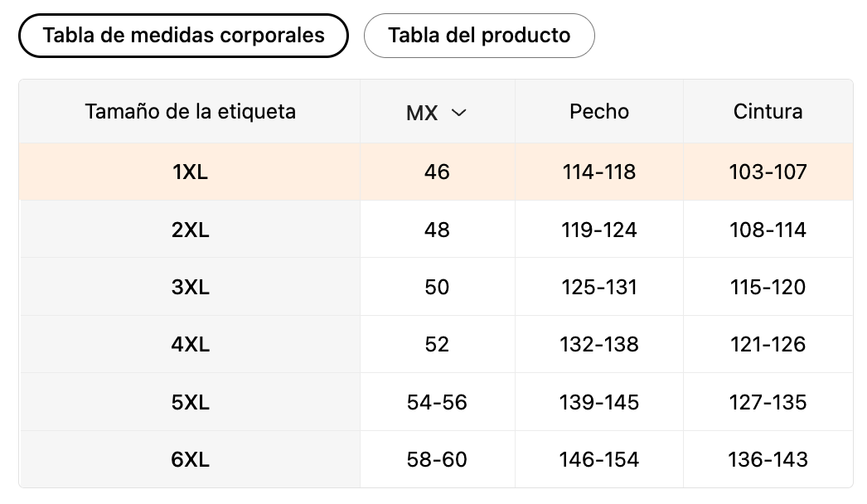Image resolution: width=867 pixels, height=504 pixels.
Task: Select the 5XL size label
Action: point(190,402)
